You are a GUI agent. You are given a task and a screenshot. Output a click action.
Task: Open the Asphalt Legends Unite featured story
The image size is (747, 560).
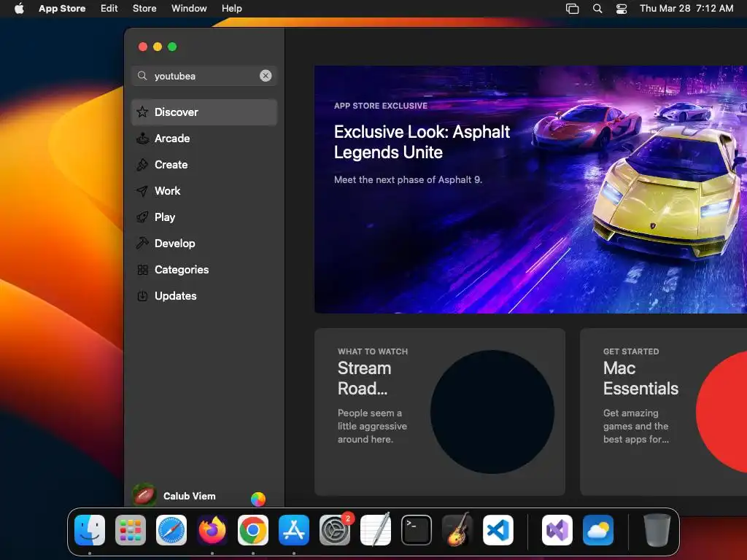[531, 190]
